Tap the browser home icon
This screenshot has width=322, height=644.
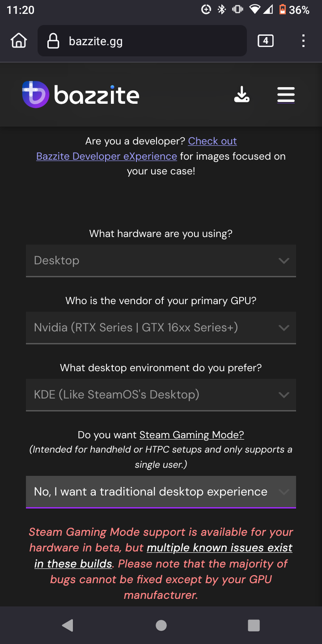pos(19,41)
